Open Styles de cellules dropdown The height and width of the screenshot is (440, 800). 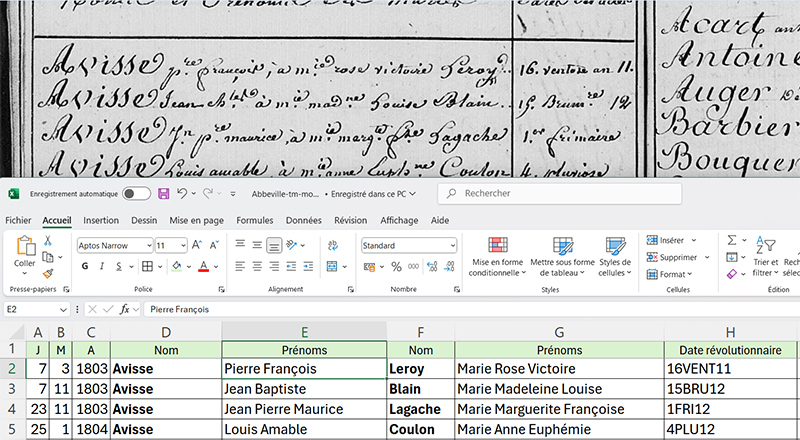[x=615, y=257]
